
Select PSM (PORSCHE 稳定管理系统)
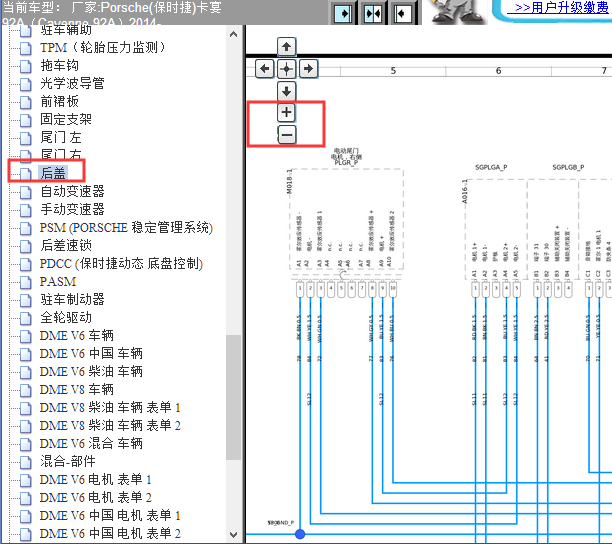(x=126, y=228)
